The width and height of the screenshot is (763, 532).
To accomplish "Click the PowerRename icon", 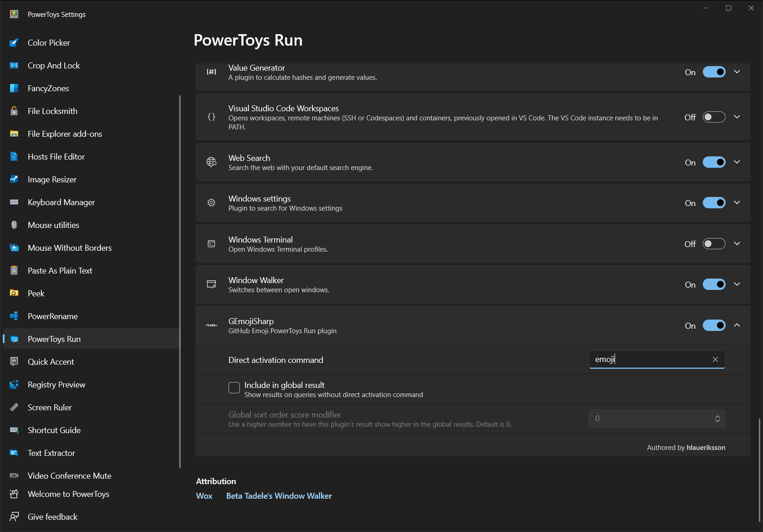I will click(14, 316).
